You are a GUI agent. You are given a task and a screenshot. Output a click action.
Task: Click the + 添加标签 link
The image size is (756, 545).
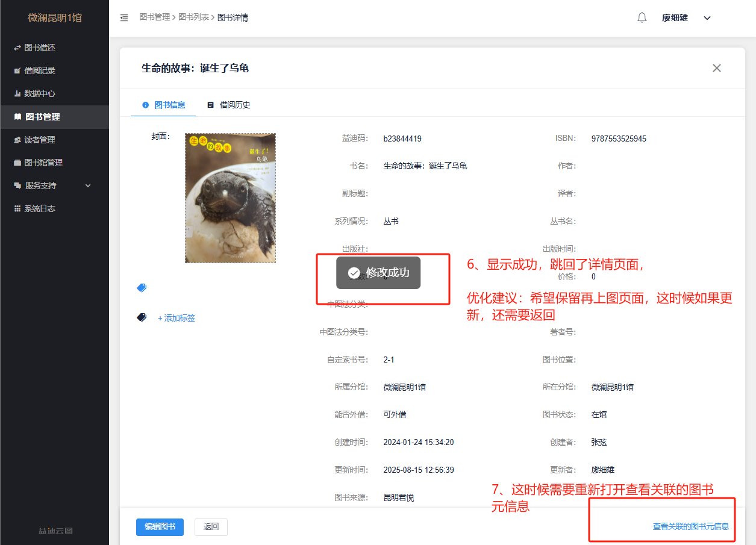177,318
